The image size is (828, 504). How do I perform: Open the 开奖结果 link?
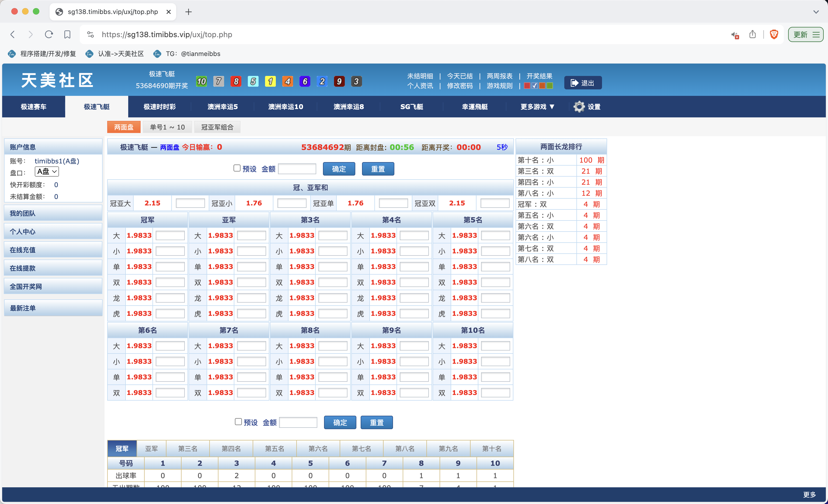(x=539, y=76)
